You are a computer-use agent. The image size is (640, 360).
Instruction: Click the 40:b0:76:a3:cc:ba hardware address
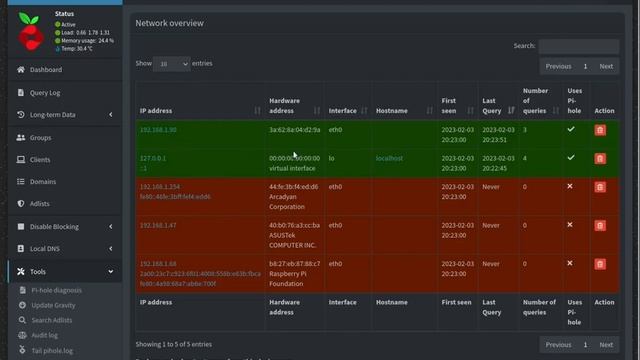(x=295, y=225)
